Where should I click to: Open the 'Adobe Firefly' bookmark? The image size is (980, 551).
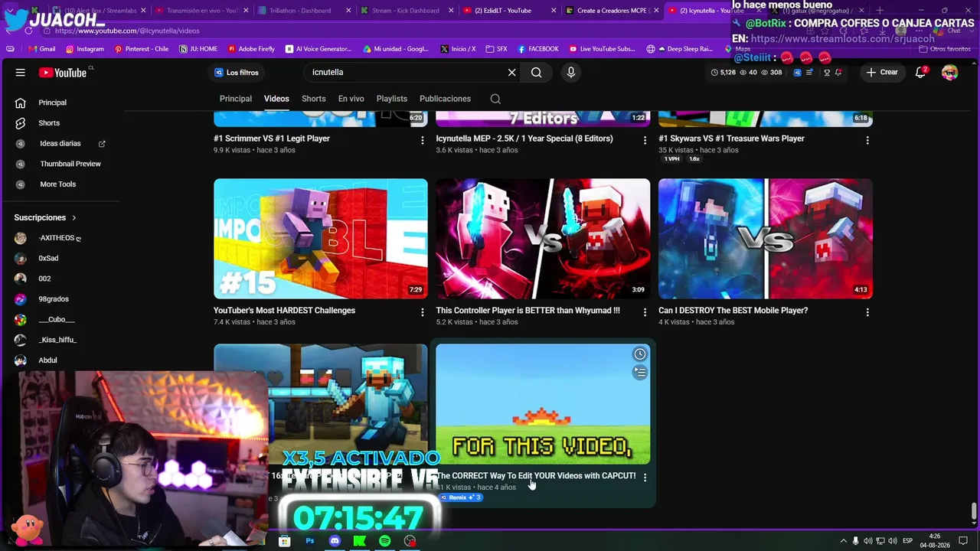(251, 49)
